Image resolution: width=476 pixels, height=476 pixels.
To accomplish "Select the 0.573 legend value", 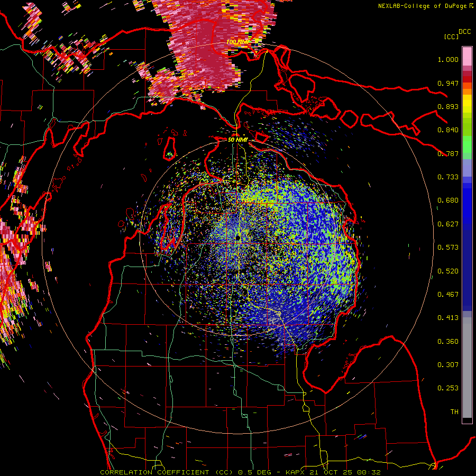I will (x=448, y=248).
